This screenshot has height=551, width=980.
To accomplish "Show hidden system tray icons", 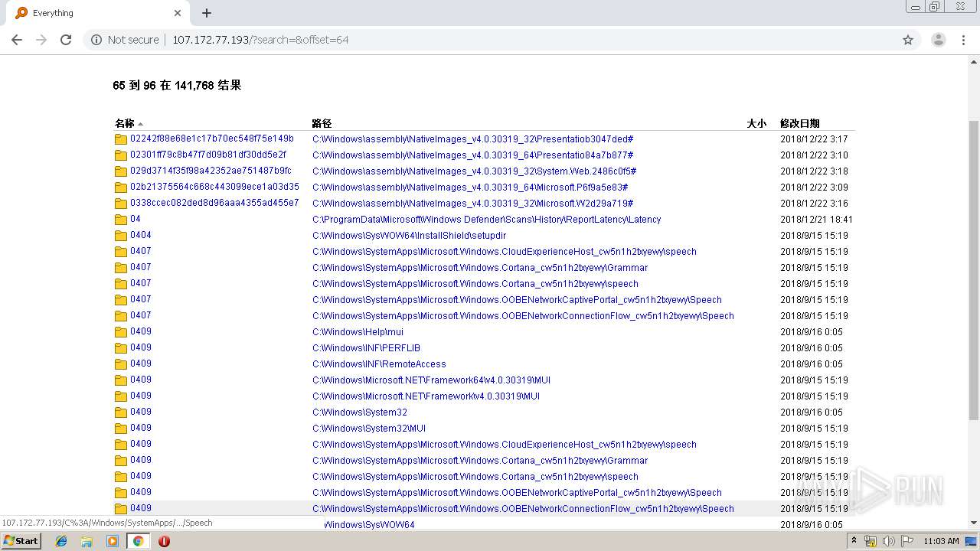I will [855, 541].
